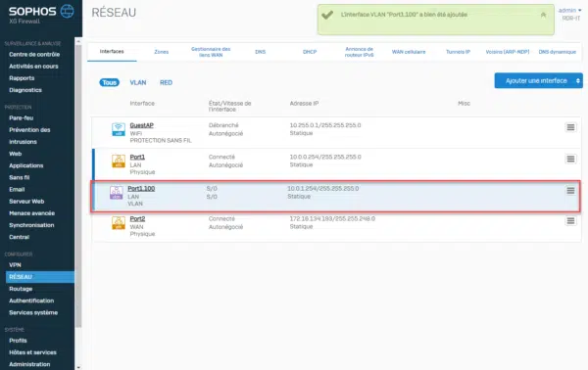Select the Tous filter
Screen dimensions: 588x370
click(x=109, y=82)
